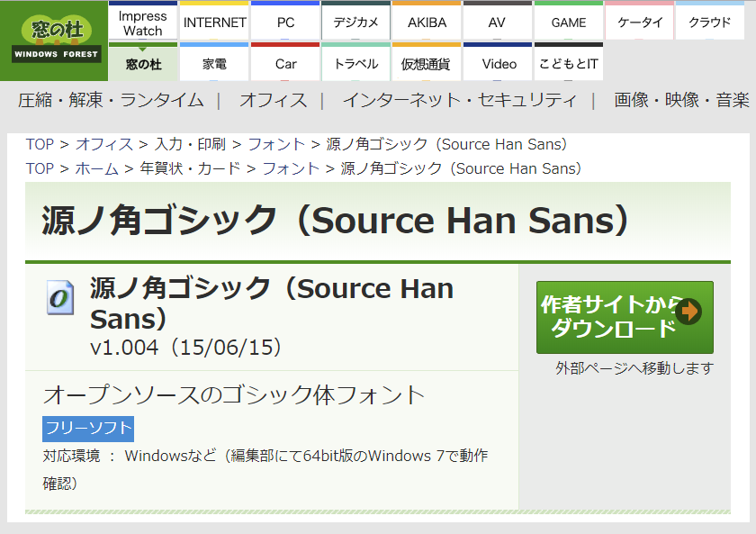The width and height of the screenshot is (756, 534).
Task: Select the ケータイ tab
Action: pyautogui.click(x=639, y=23)
